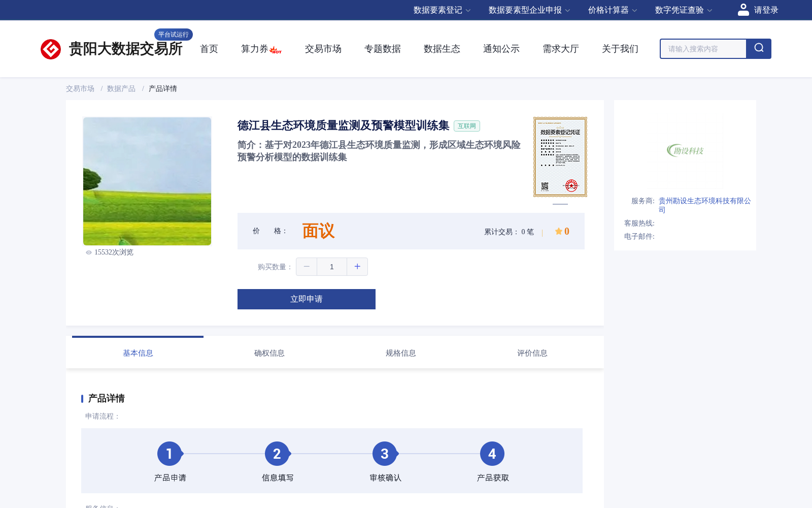This screenshot has height=508, width=812.
Task: Click the 贵阳大数据交易所 site title
Action: coord(126,49)
